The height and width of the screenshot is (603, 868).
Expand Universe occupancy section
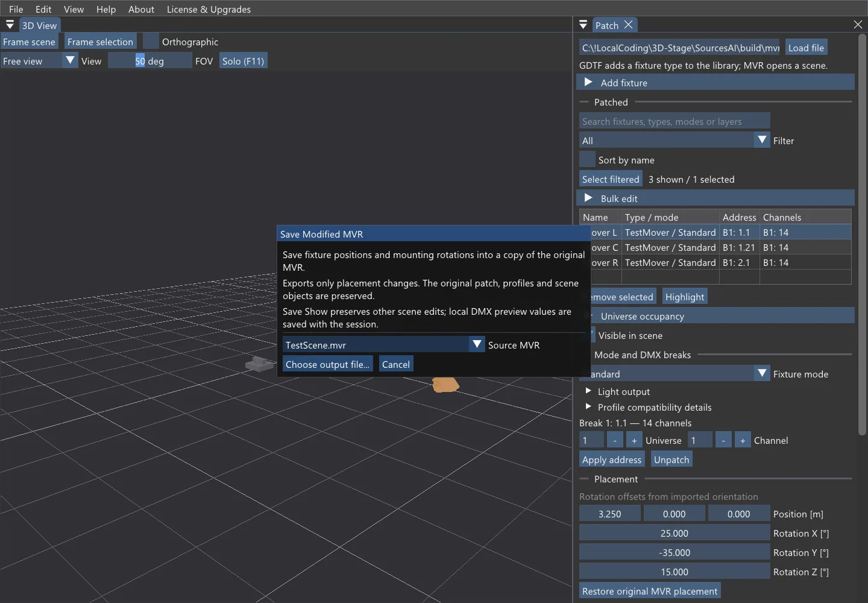click(x=722, y=316)
